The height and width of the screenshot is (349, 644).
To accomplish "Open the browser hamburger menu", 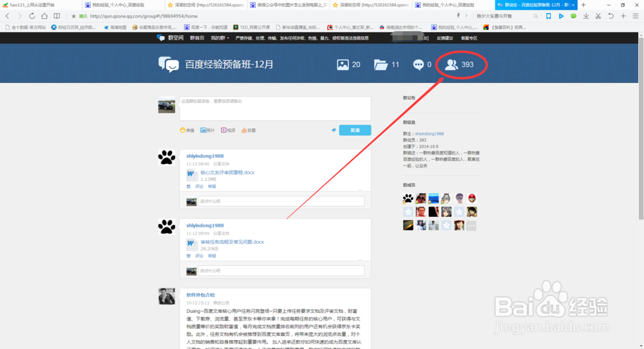I will 636,16.
